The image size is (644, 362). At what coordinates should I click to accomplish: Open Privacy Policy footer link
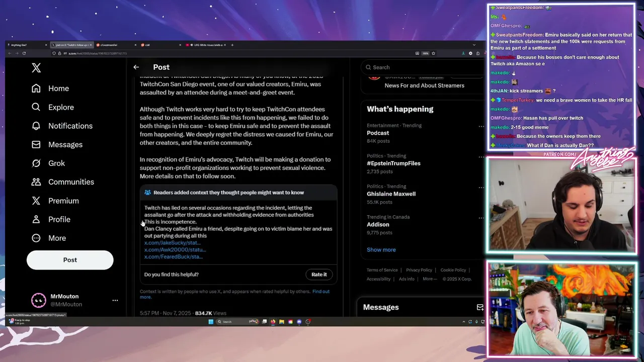coord(419,270)
